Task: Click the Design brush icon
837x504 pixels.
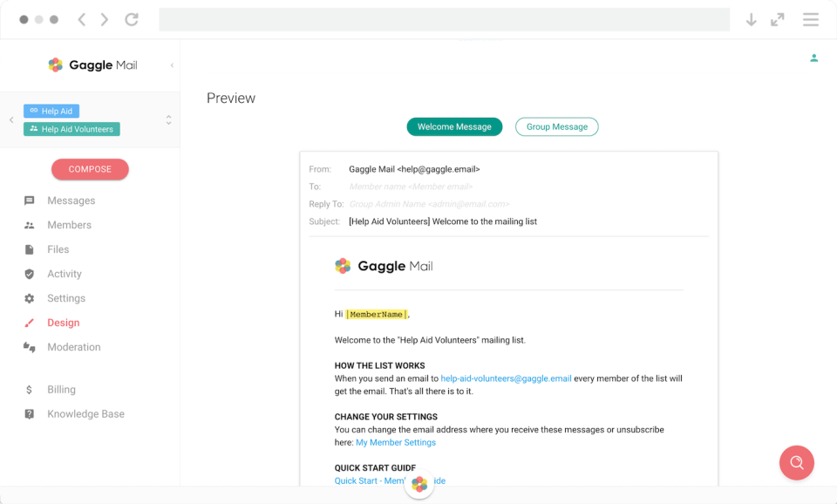Action: click(30, 323)
